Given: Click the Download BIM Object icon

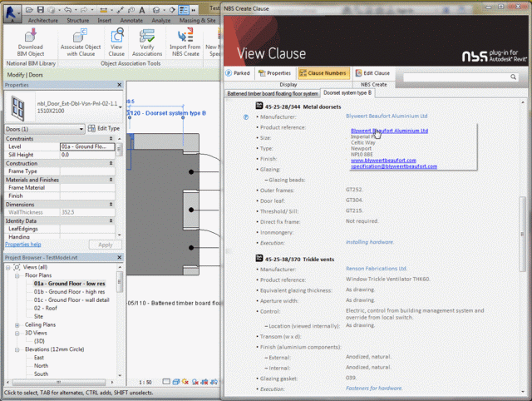Looking at the screenshot, I should 31,35.
